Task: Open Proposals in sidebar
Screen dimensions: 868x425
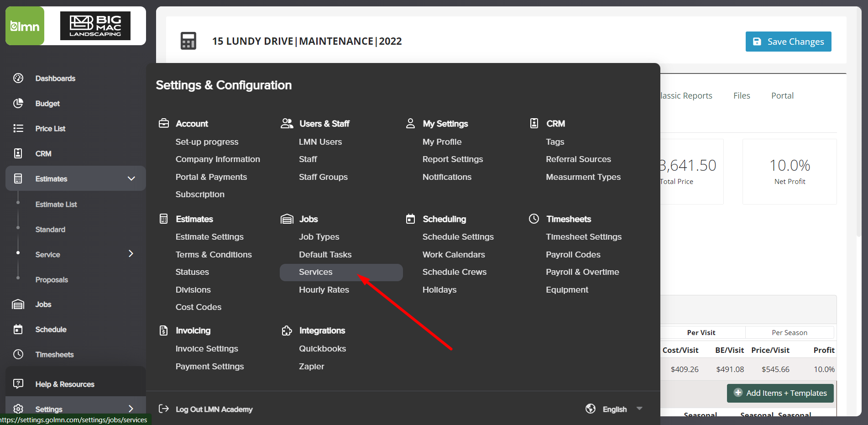Action: pos(52,279)
